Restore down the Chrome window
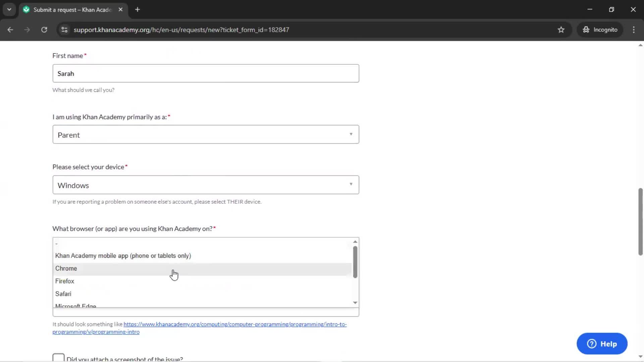644x362 pixels. point(611,9)
